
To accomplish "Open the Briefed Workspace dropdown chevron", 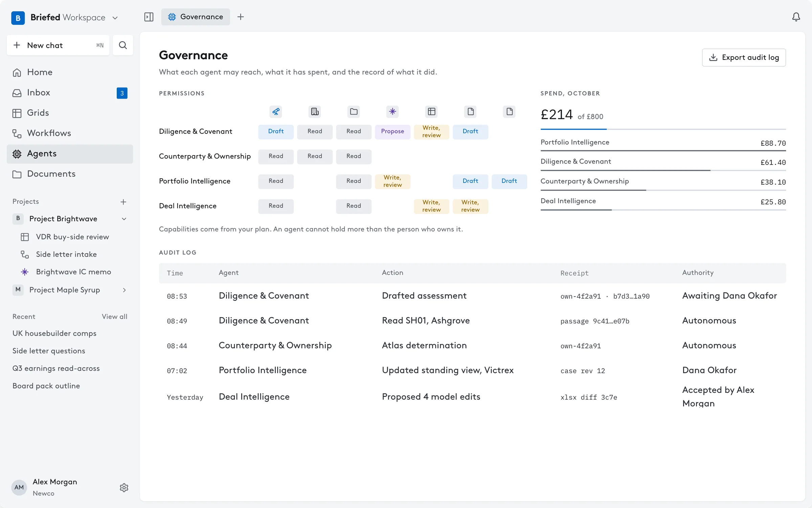I will point(115,18).
